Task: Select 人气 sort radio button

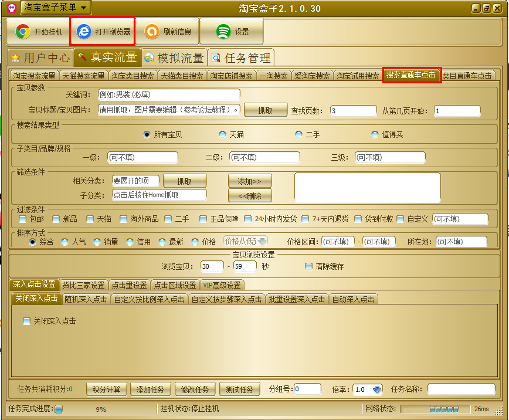Action: coord(65,242)
